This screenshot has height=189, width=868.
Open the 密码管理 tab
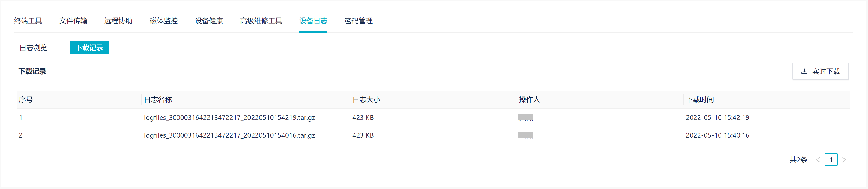(358, 21)
